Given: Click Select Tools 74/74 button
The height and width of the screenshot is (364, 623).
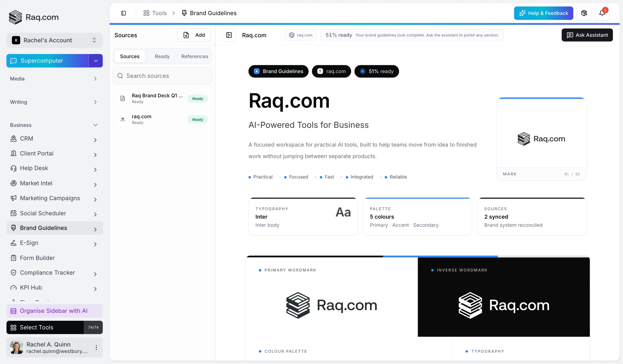Looking at the screenshot, I should (x=55, y=327).
